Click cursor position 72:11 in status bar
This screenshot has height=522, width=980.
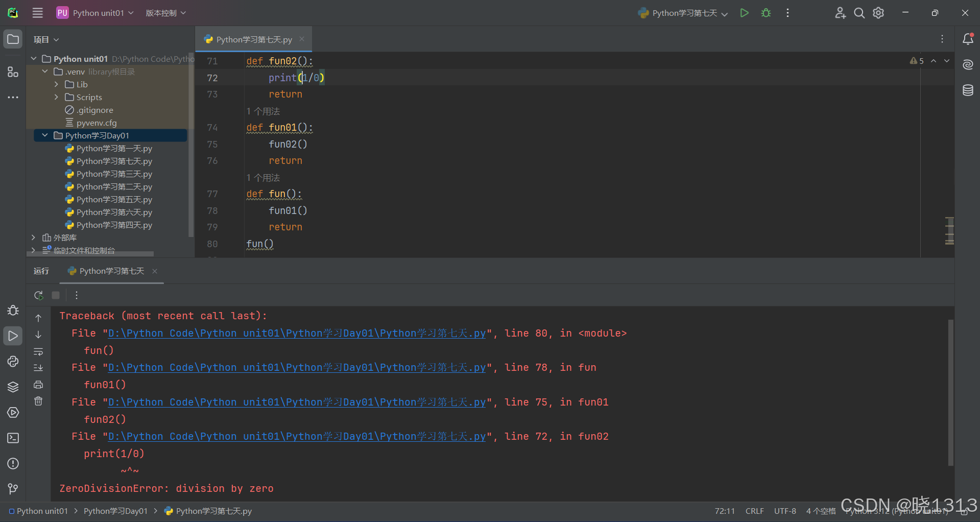725,511
